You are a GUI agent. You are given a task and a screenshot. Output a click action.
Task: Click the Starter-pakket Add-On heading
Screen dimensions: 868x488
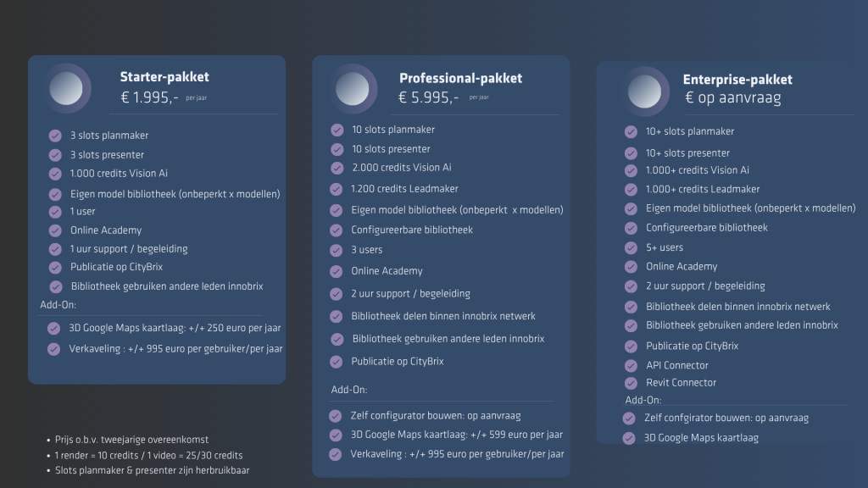coord(58,305)
